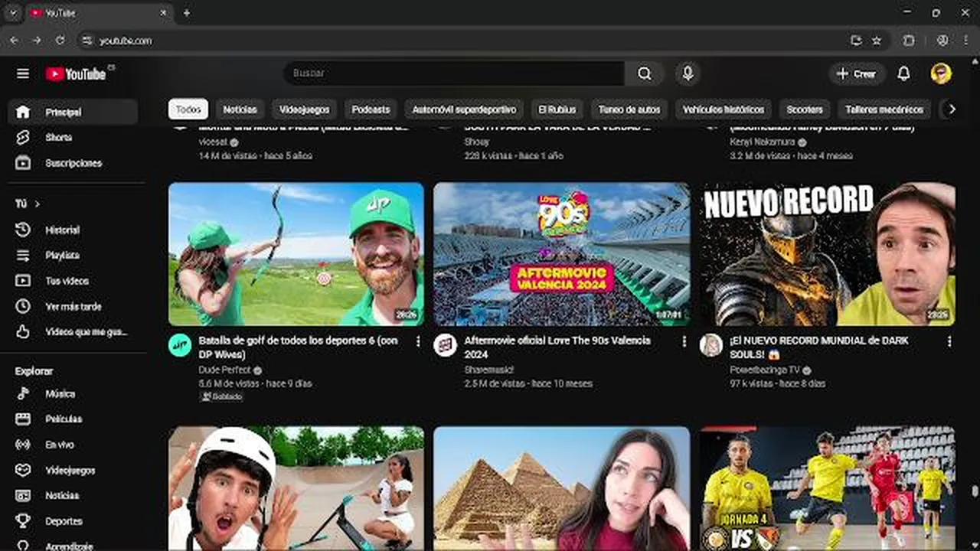Open Historial in the sidebar
The image size is (980, 551).
73,230
